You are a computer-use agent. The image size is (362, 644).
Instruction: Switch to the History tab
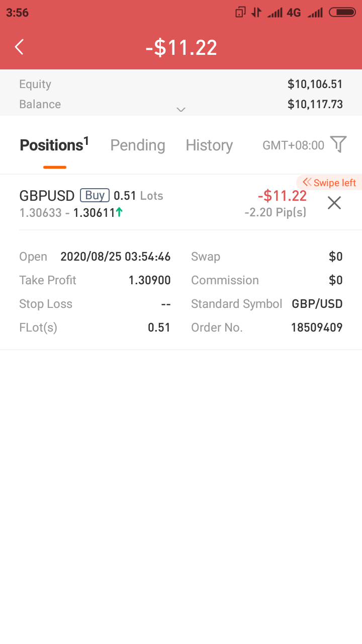click(209, 145)
